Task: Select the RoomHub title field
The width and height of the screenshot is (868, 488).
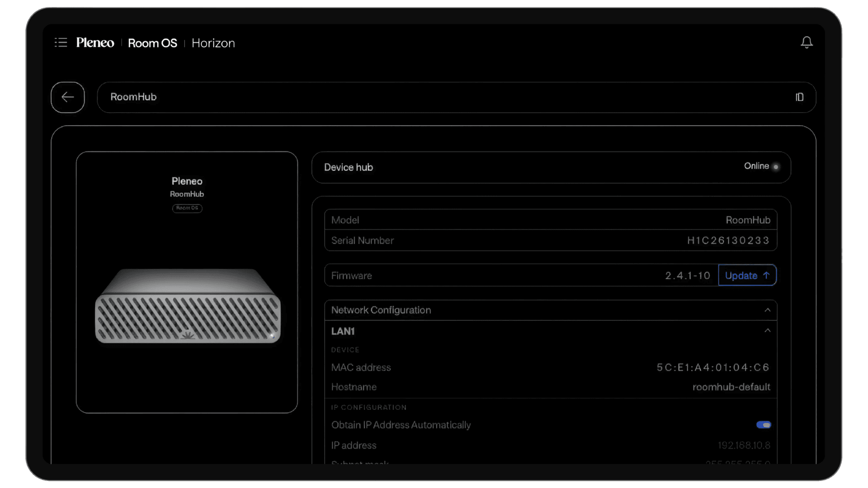Action: coord(457,97)
